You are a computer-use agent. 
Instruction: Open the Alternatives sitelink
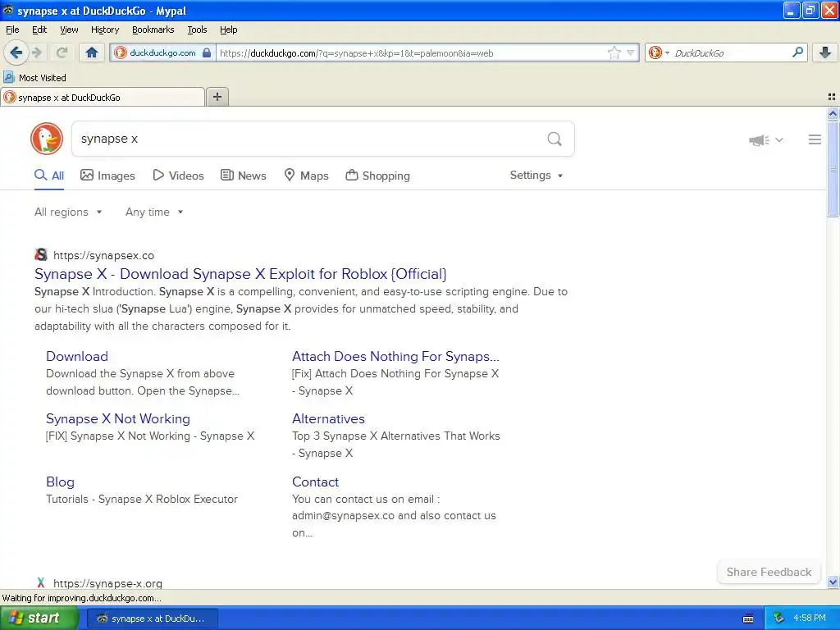[328, 418]
